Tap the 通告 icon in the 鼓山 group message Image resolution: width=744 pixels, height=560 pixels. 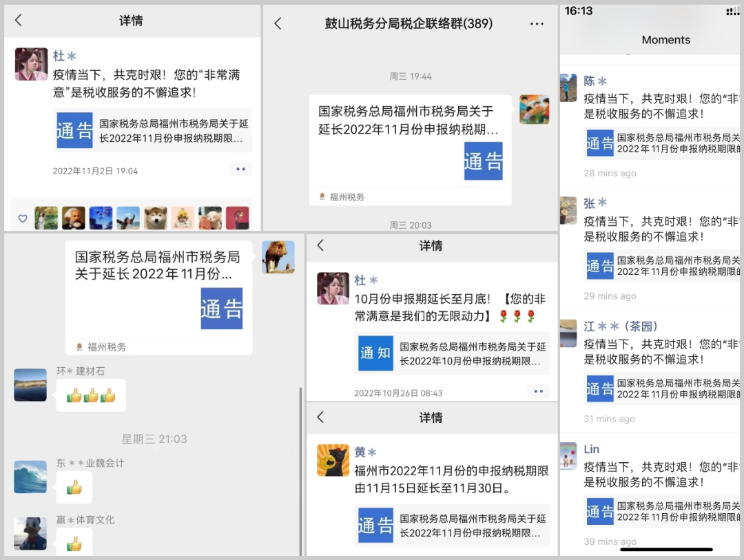point(483,161)
